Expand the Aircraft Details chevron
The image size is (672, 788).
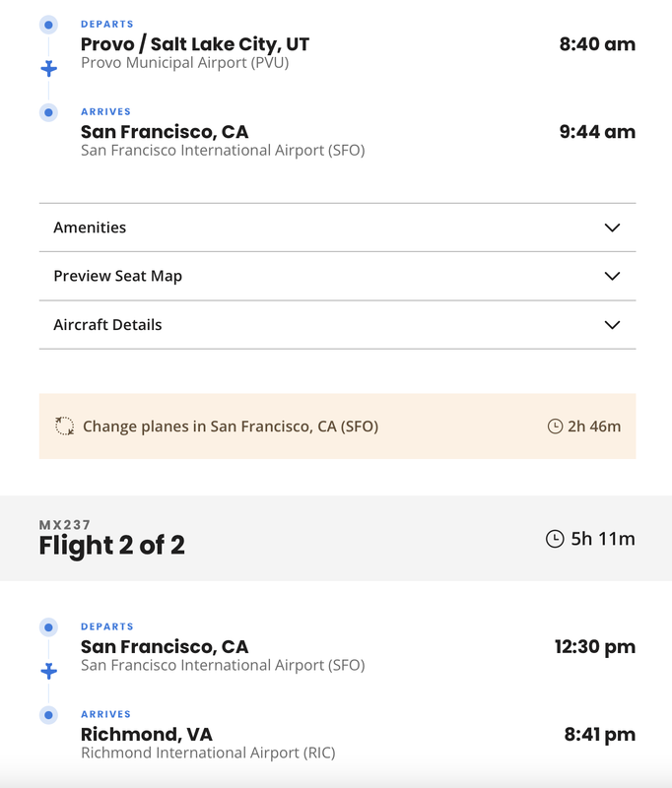point(612,325)
